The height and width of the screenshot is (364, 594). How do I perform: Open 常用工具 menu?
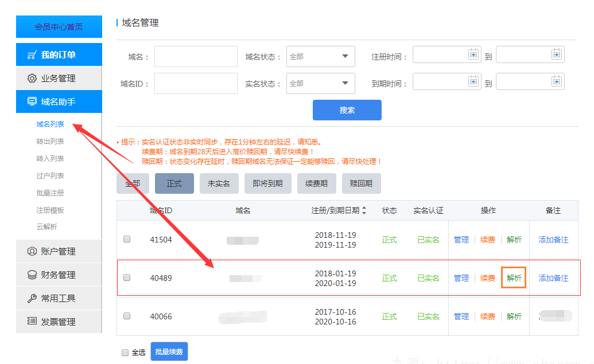tap(59, 298)
